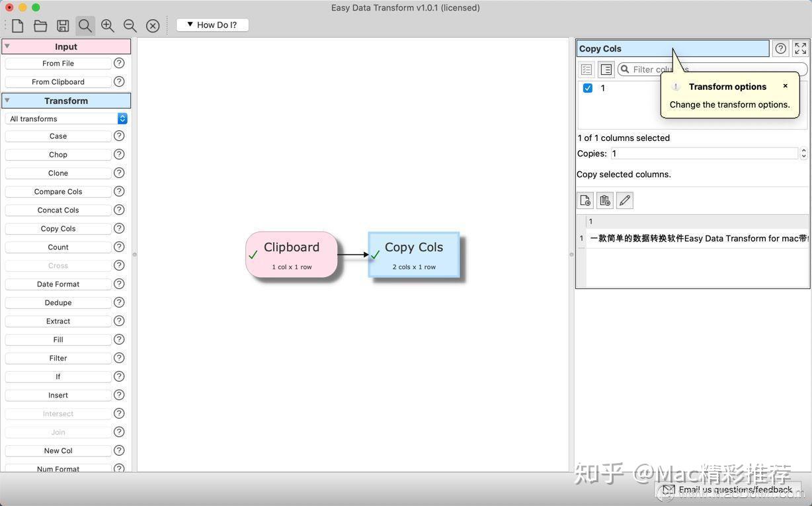Screen dimensions: 812x506
Task: Add a Clone transform
Action: pos(58,173)
